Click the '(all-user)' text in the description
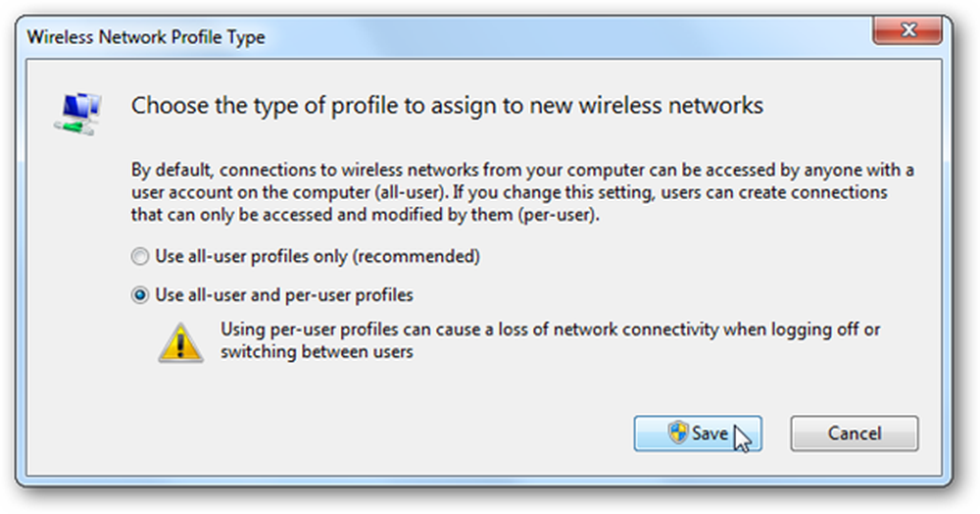 click(412, 192)
